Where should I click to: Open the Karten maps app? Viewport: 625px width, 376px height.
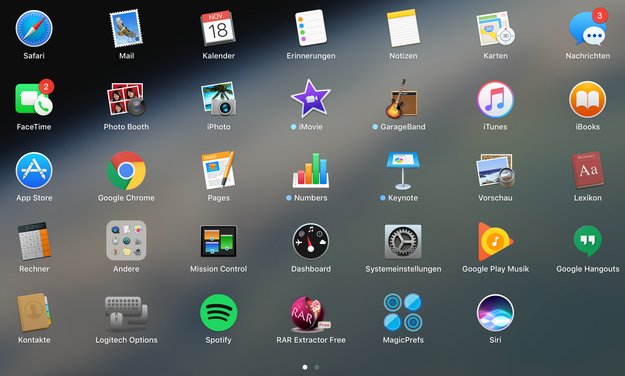495,29
